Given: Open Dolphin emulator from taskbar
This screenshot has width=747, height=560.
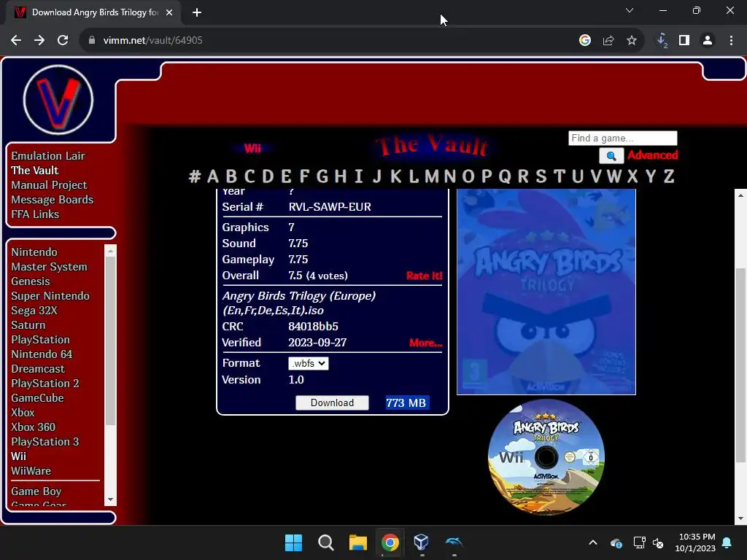Looking at the screenshot, I should coord(454,542).
